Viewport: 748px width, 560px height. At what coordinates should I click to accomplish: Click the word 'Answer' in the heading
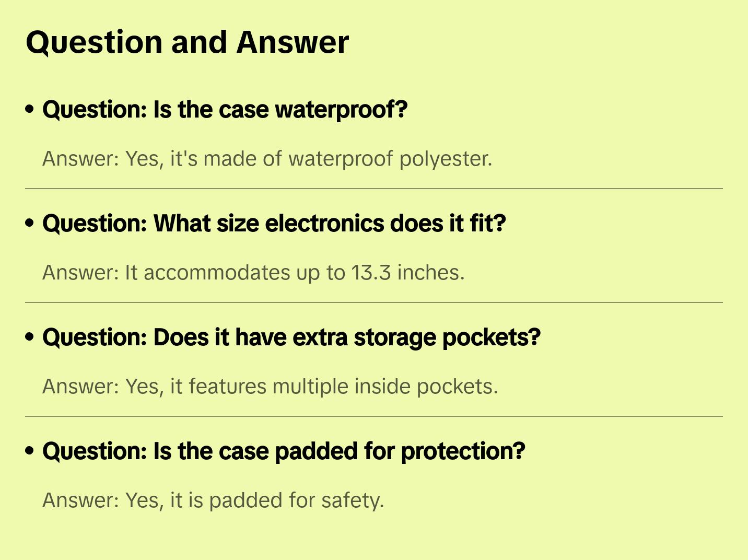[x=293, y=42]
